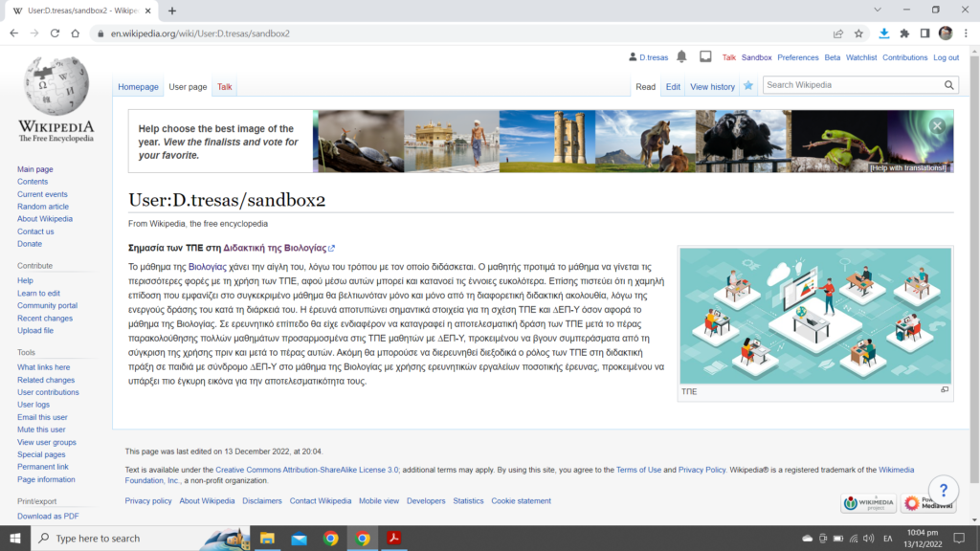Click the notifications bell icon
The image size is (980, 551).
pyautogui.click(x=681, y=57)
